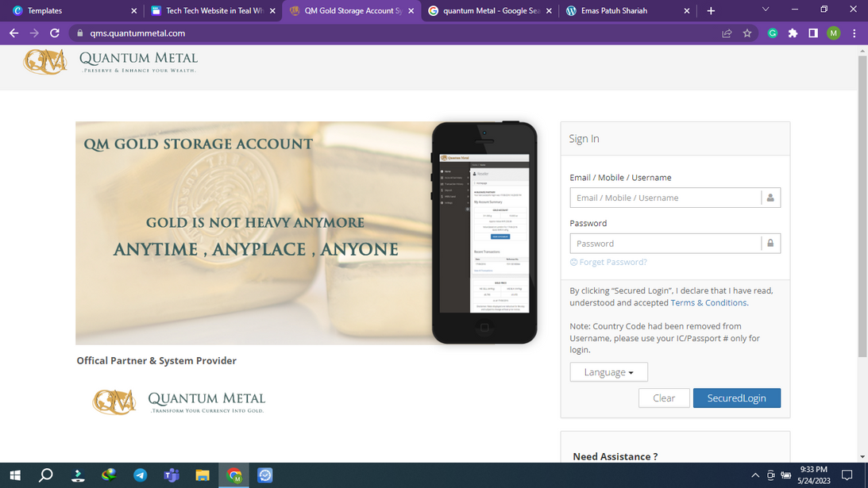Click the Clear button
The image size is (868, 488).
(x=664, y=398)
